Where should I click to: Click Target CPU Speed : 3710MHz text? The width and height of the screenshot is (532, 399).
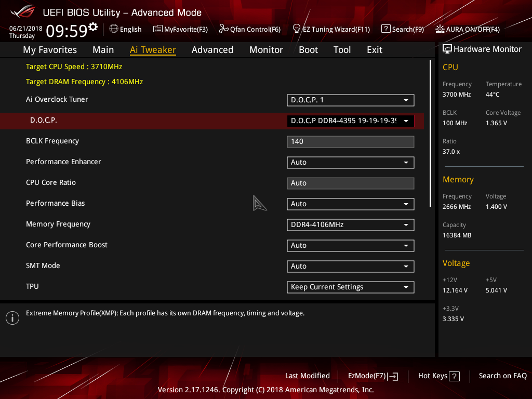tap(74, 66)
